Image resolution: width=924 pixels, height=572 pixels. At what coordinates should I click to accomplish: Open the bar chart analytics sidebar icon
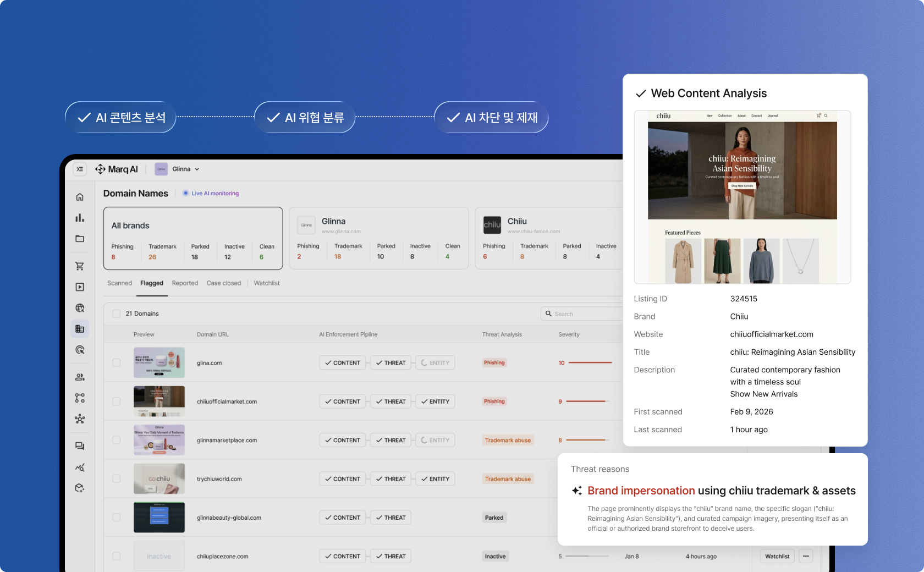pyautogui.click(x=80, y=218)
